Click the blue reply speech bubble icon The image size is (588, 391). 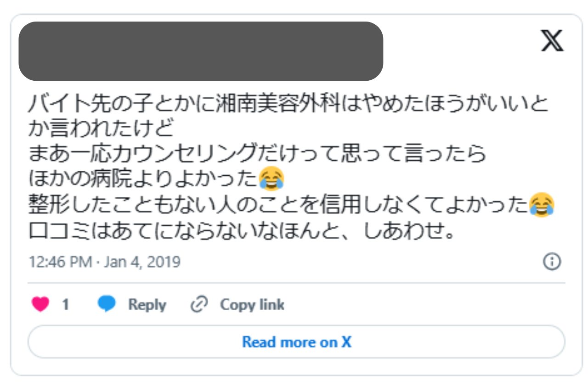pos(107,304)
